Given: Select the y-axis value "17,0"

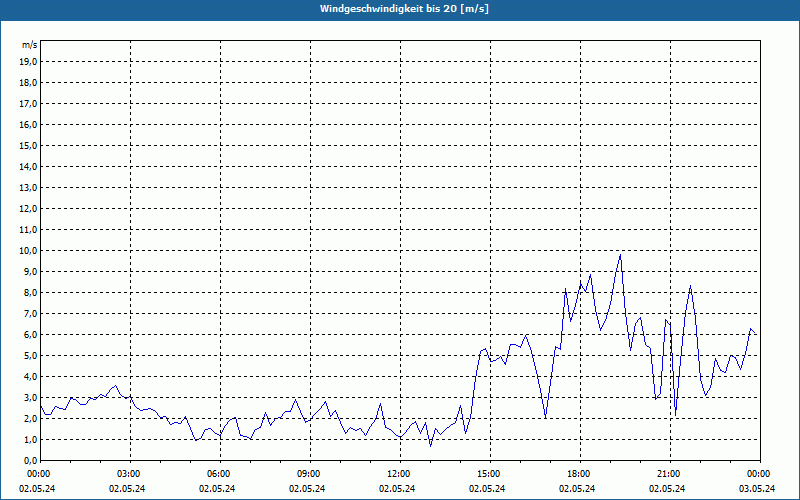Looking at the screenshot, I should tap(28, 104).
